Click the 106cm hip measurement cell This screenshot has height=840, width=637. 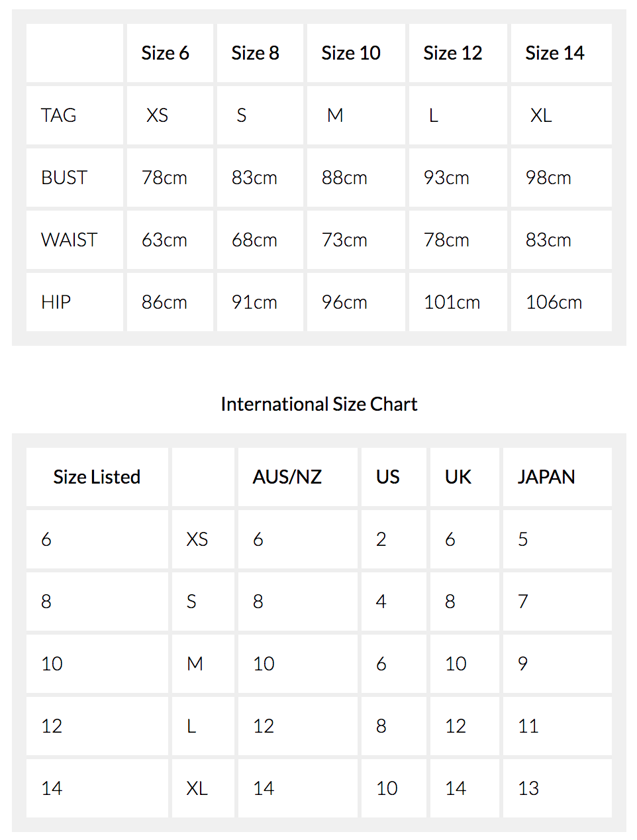pyautogui.click(x=554, y=302)
